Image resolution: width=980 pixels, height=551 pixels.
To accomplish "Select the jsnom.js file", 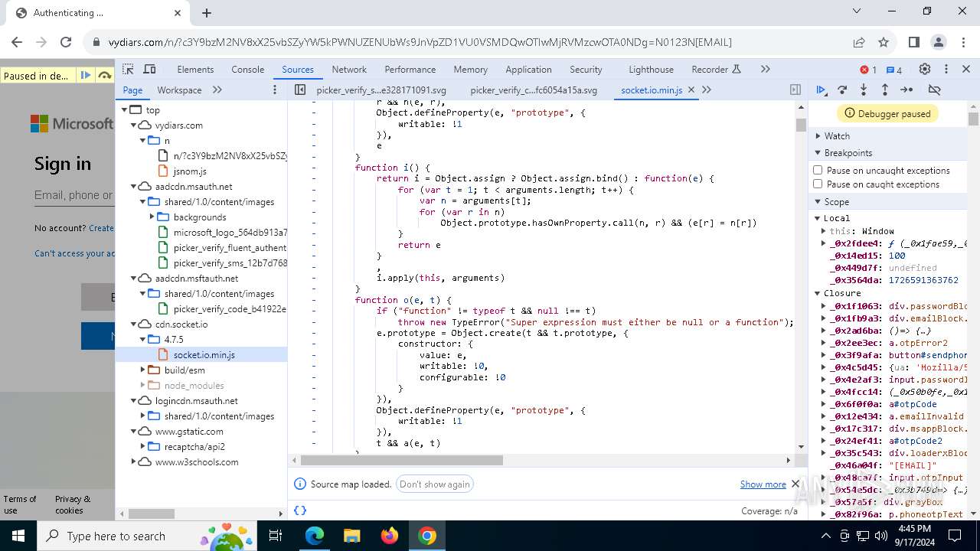I will (190, 171).
